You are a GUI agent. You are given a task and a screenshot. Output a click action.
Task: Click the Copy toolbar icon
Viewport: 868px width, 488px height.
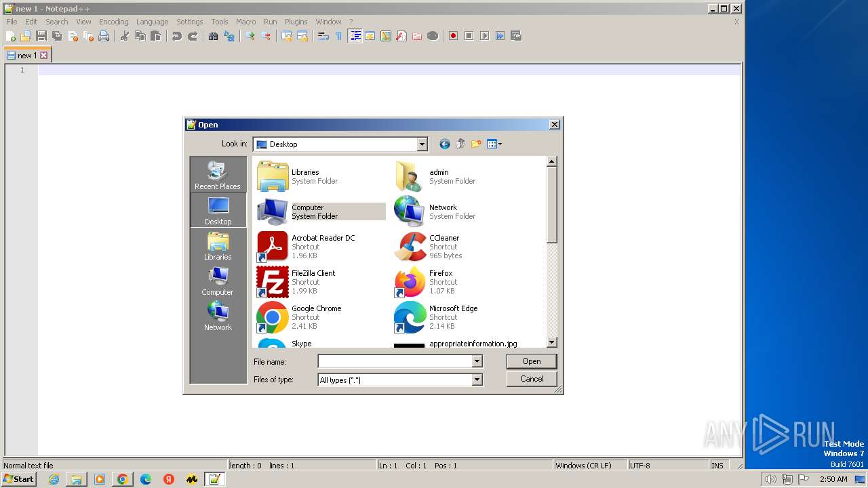tap(140, 36)
